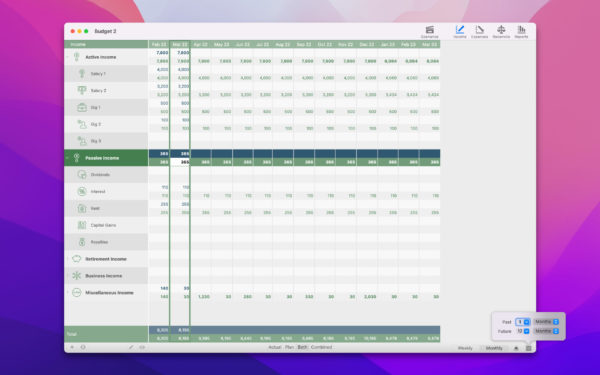The height and width of the screenshot is (375, 600).
Task: Select the Passive Income Mar 22 plan cell
Action: pyautogui.click(x=180, y=162)
